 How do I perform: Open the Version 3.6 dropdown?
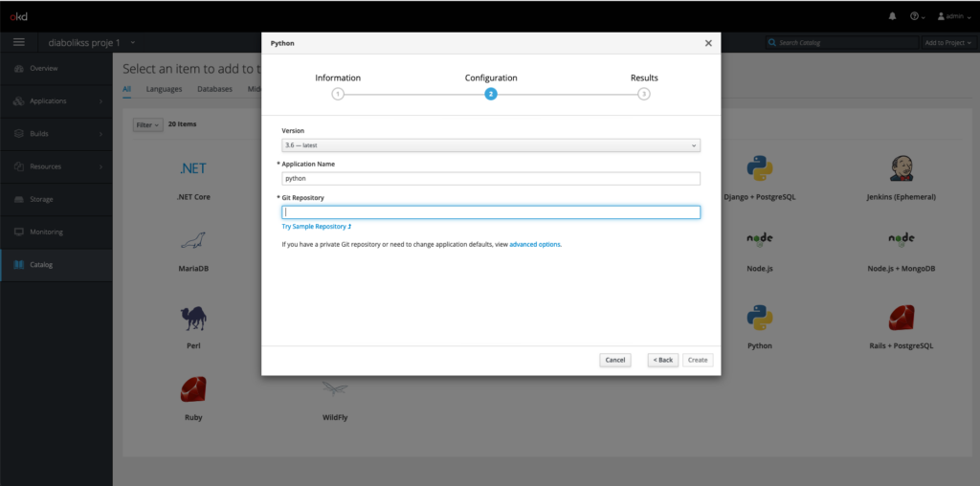click(491, 144)
